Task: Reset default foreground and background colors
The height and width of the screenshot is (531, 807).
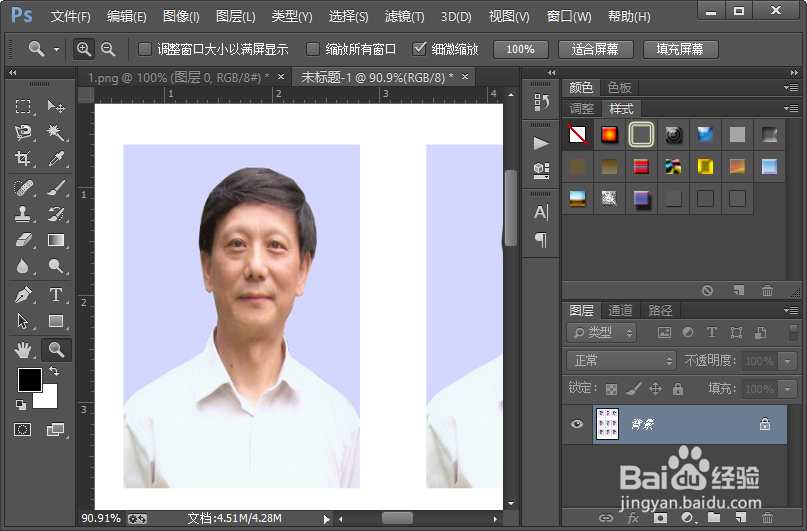Action: (x=21, y=405)
